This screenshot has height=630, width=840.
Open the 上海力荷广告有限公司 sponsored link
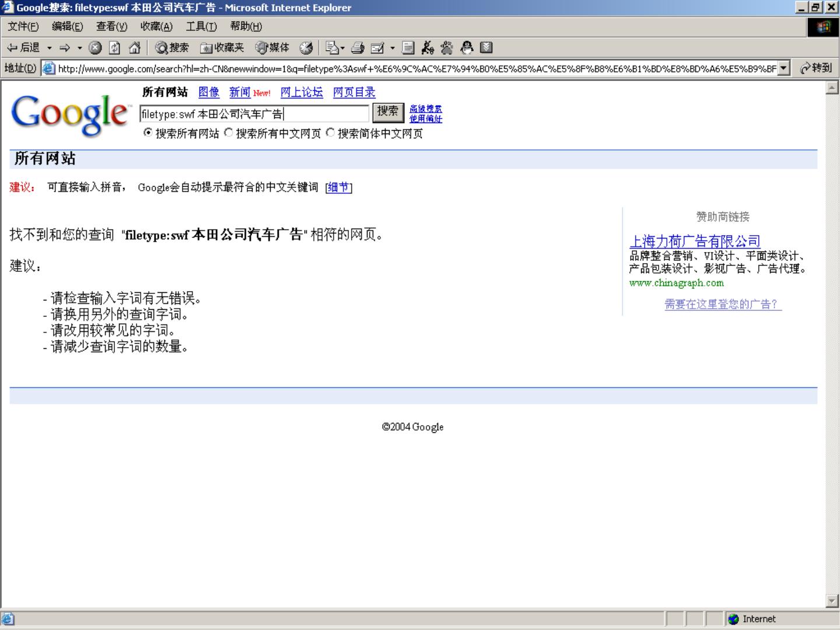[695, 241]
